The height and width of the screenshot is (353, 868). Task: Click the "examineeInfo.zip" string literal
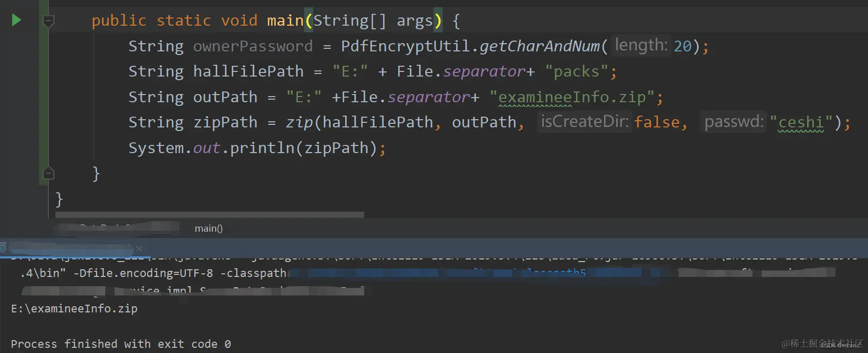click(x=572, y=97)
